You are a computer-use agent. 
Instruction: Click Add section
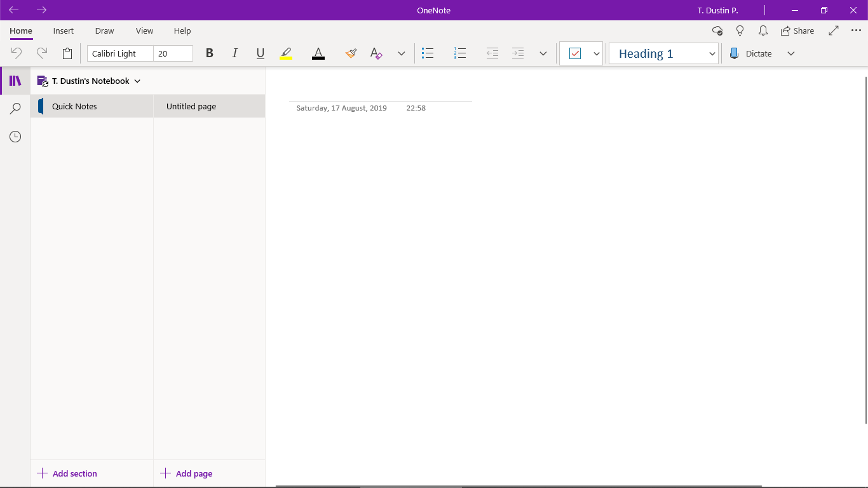pyautogui.click(x=67, y=473)
